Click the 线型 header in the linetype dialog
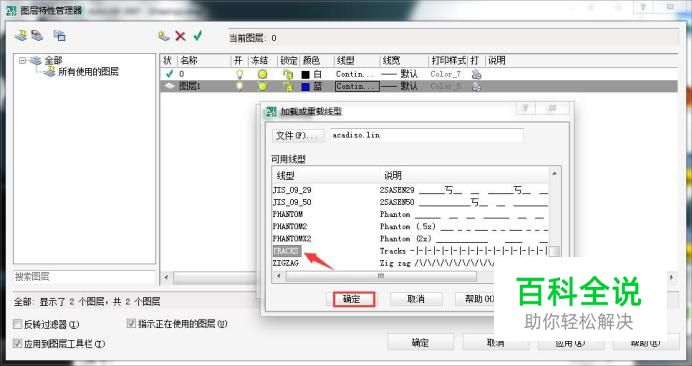This screenshot has height=366, width=692. click(x=286, y=176)
